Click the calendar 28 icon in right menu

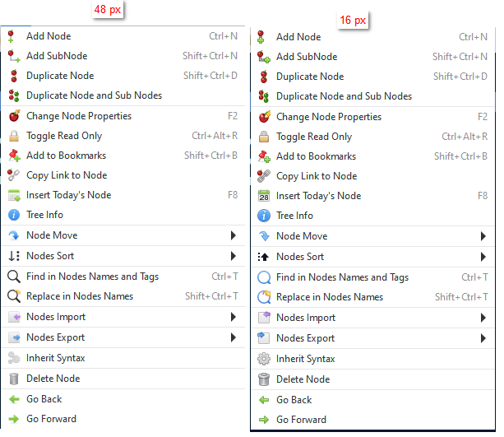[264, 196]
